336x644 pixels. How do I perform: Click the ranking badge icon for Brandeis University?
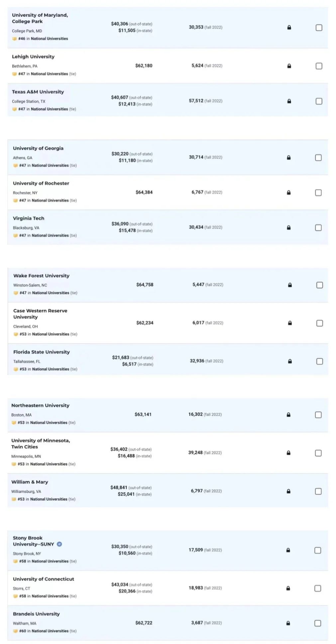(x=15, y=631)
